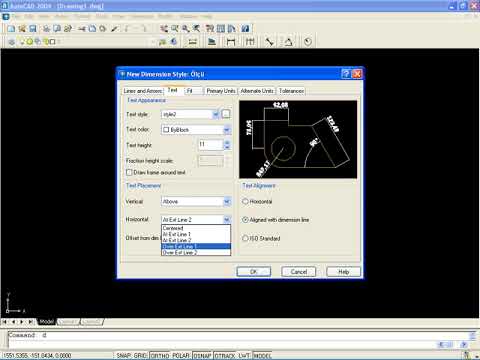Enable Draw frame around text checkbox
This screenshot has width=480, height=360.
coord(129,172)
